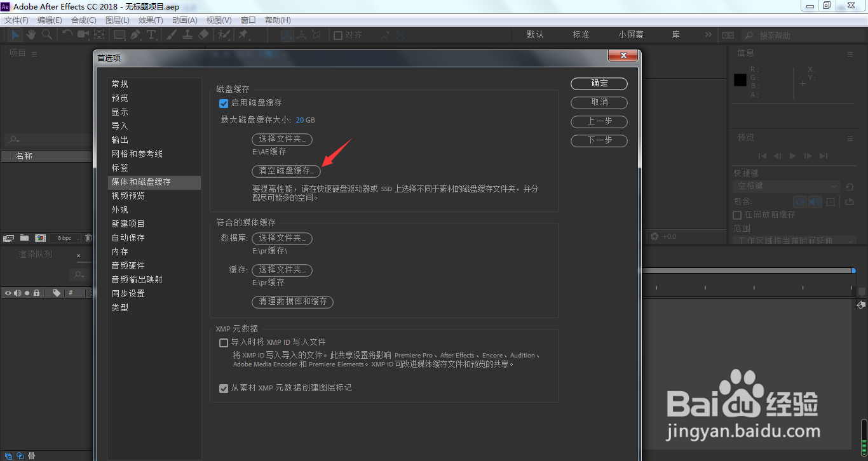Viewport: 868px width, 461px height.
Task: Click the New Composition icon in Project panel
Action: point(41,238)
